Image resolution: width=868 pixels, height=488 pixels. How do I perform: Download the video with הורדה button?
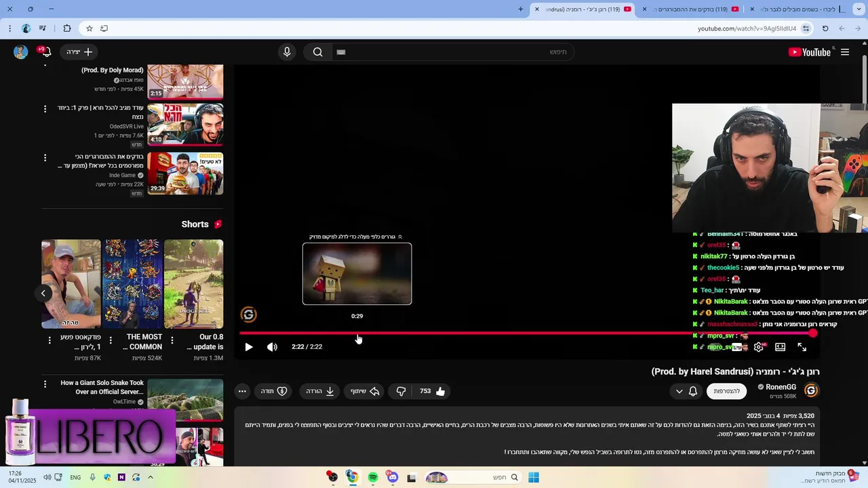click(x=319, y=391)
